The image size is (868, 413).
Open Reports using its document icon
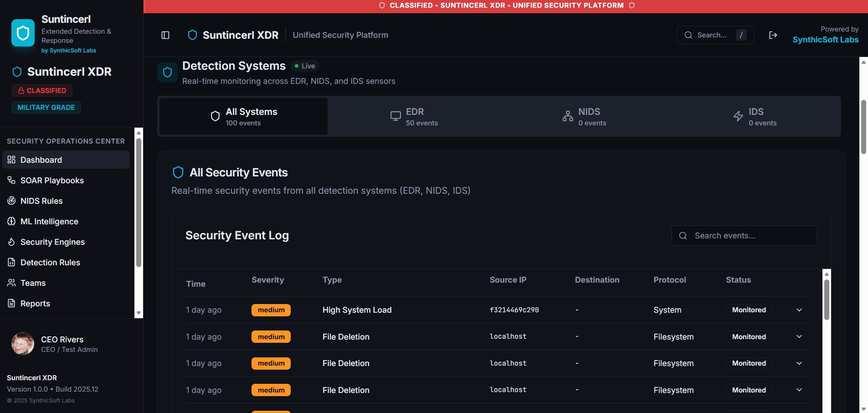point(11,303)
